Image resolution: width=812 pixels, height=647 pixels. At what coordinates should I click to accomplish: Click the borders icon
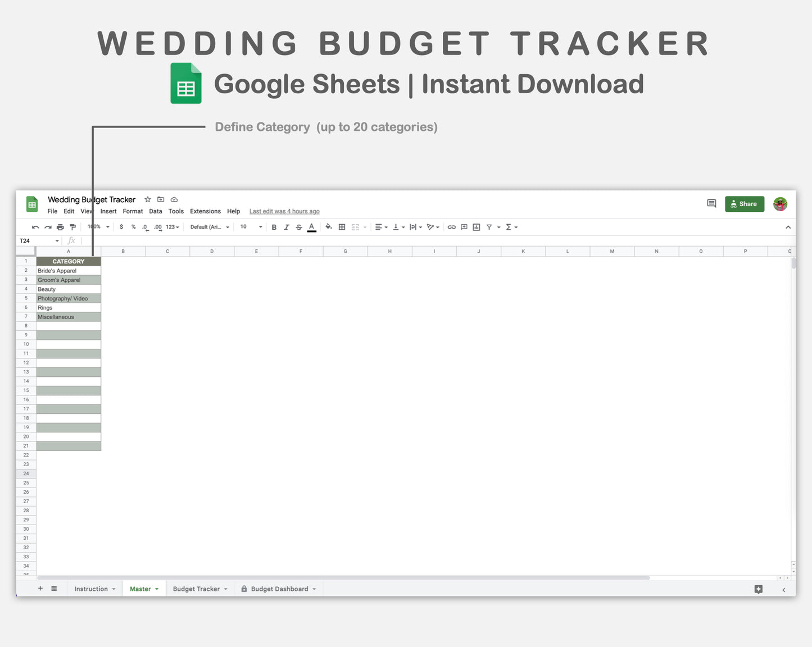342,227
